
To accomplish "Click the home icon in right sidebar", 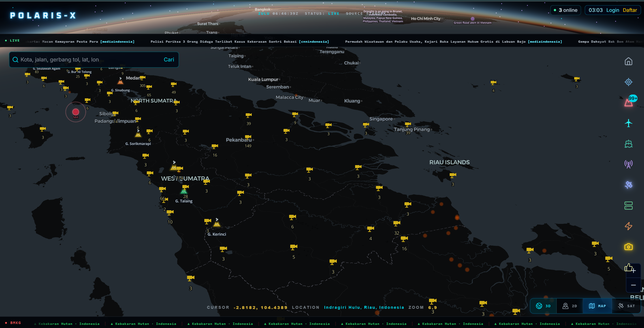I will (628, 61).
